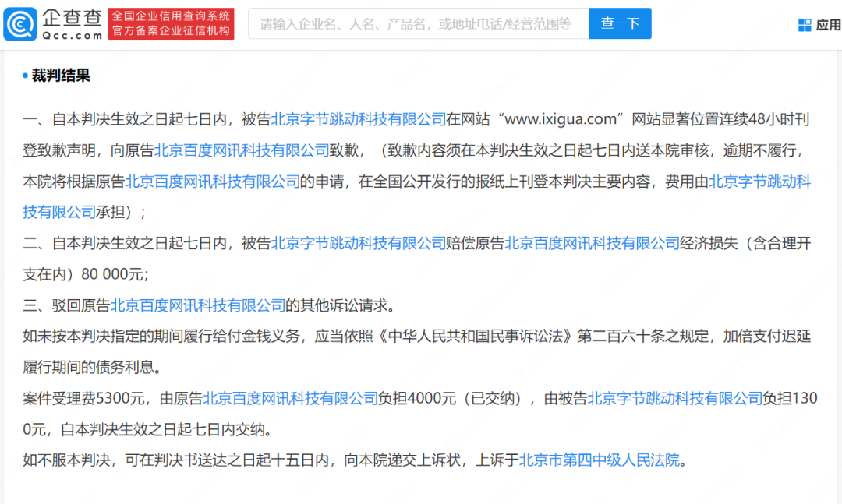Viewport: 842px width, 504px height.
Task: Click the 《中华人民共和国民事诉讼法》 text
Action: tap(476, 337)
